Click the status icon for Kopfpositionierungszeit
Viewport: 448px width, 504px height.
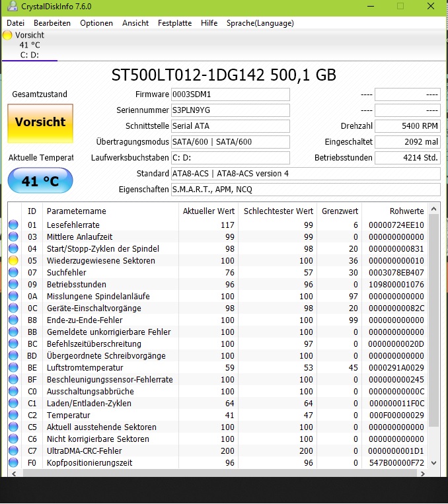click(x=13, y=462)
